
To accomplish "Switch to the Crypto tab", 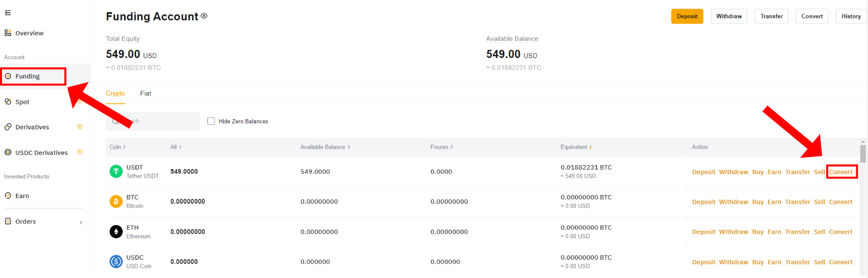I will (x=115, y=94).
